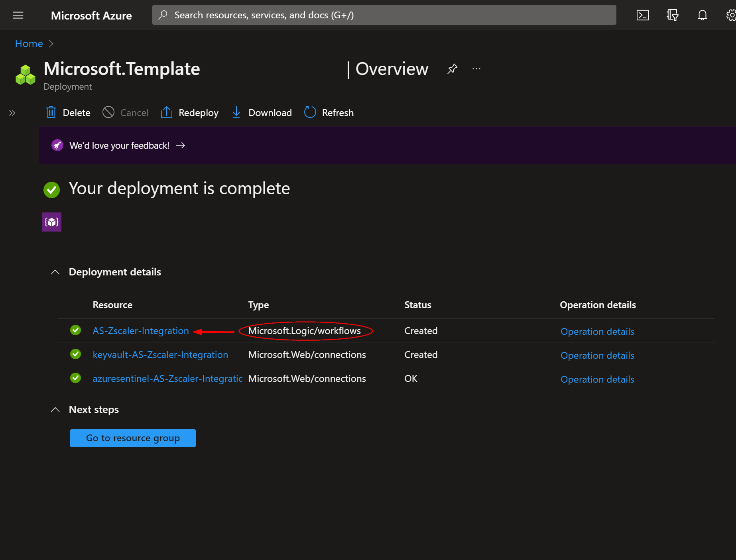Click the Go to resource group button
Viewport: 736px width, 560px height.
(x=133, y=438)
